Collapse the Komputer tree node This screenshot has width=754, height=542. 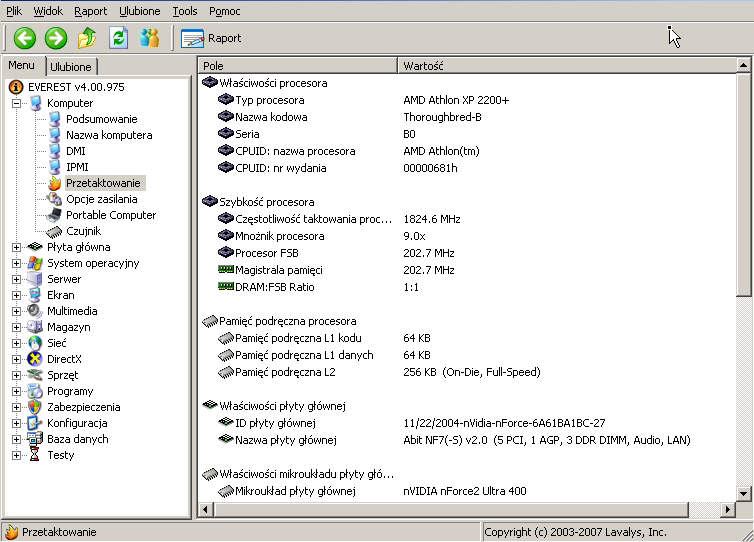click(x=16, y=103)
